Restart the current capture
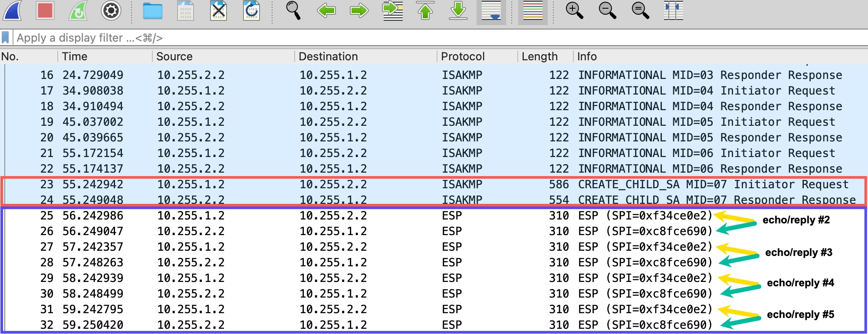Viewport: 868px width, 334px height. [x=78, y=11]
